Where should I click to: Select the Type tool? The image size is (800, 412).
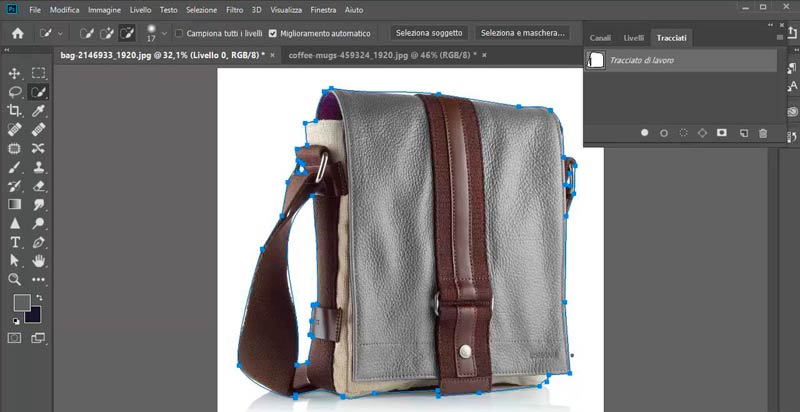pos(14,242)
